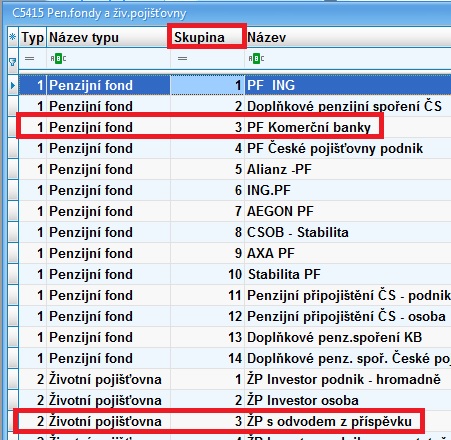The height and width of the screenshot is (440, 451).
Task: Select the CSOB - Stabilita row
Action: click(x=235, y=232)
